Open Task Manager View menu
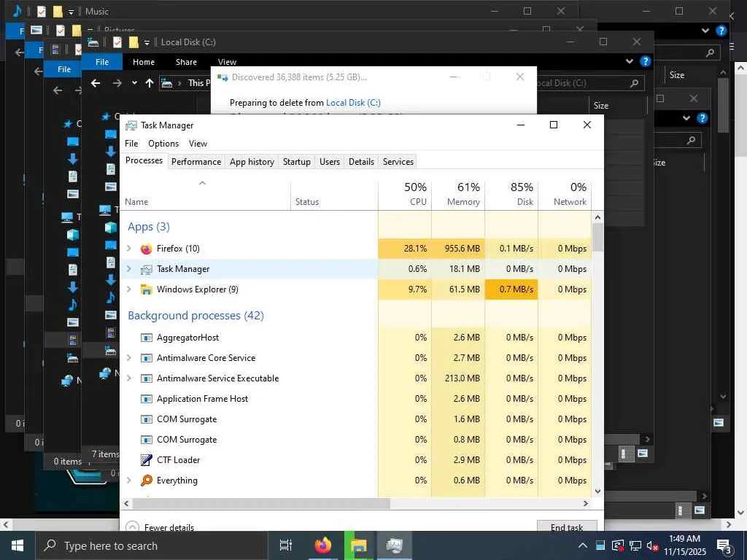The image size is (747, 560). (198, 144)
